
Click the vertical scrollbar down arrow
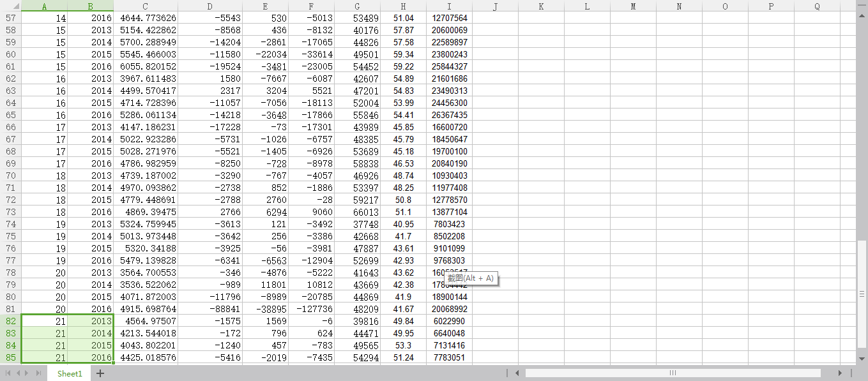tap(862, 359)
